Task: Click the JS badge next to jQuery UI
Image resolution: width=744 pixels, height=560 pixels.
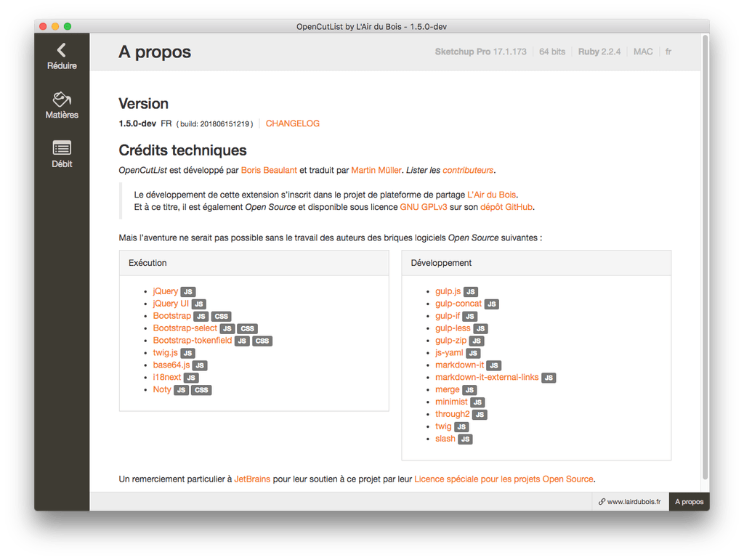Action: pyautogui.click(x=199, y=304)
